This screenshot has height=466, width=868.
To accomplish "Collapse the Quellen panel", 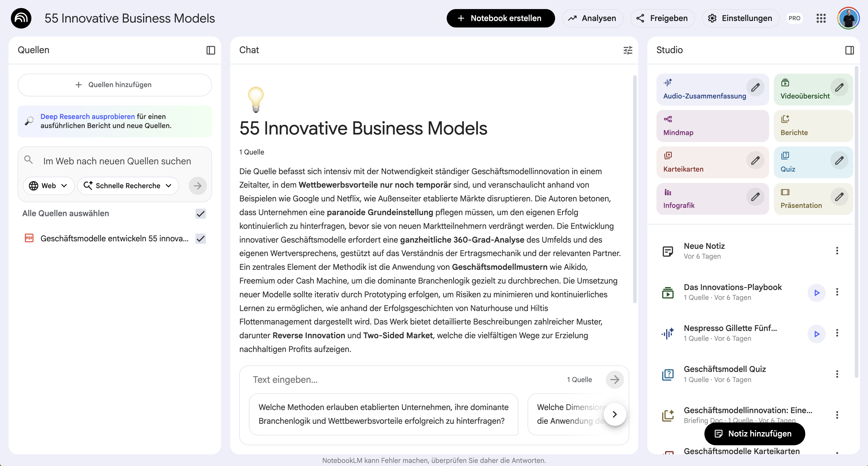I will pos(211,50).
